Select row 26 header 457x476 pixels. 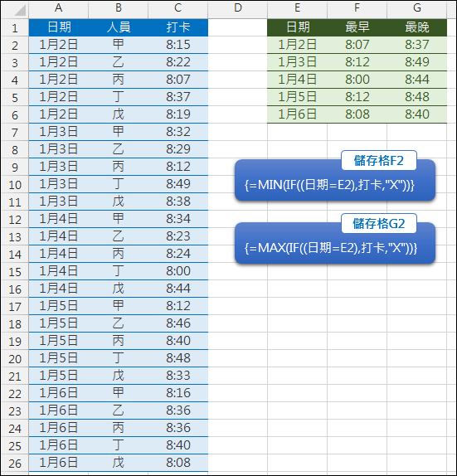click(15, 464)
